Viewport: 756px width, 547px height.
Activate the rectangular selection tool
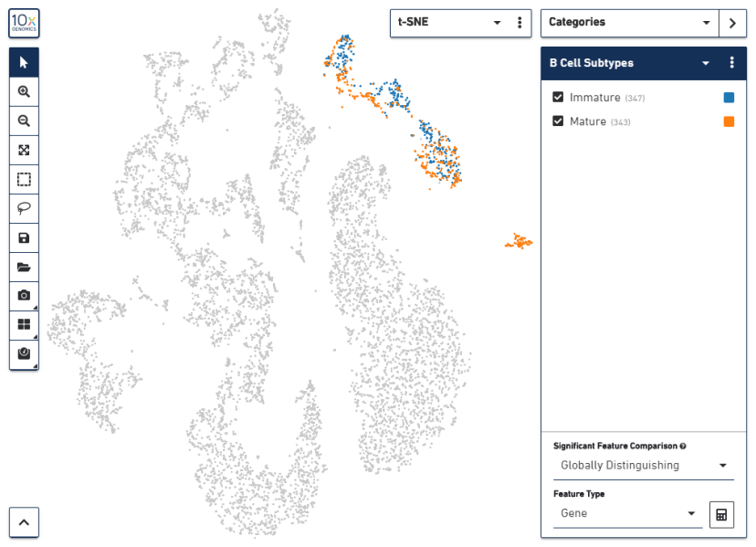[x=24, y=179]
